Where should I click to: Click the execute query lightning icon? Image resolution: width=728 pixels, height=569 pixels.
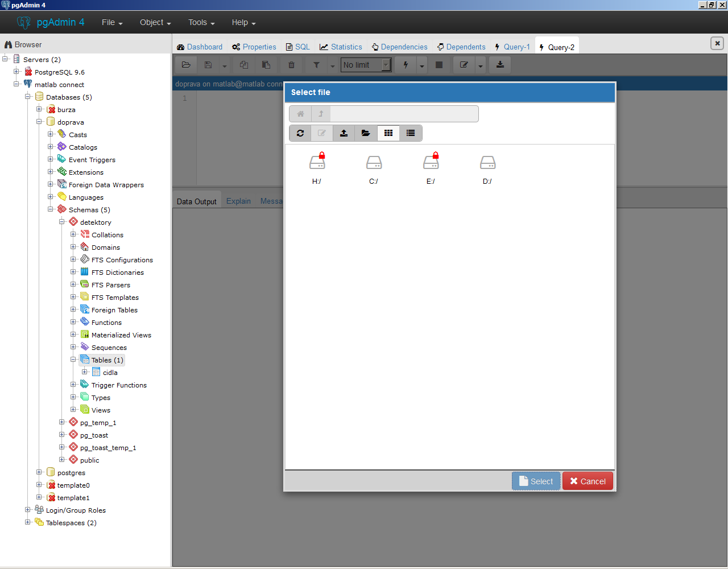[406, 65]
